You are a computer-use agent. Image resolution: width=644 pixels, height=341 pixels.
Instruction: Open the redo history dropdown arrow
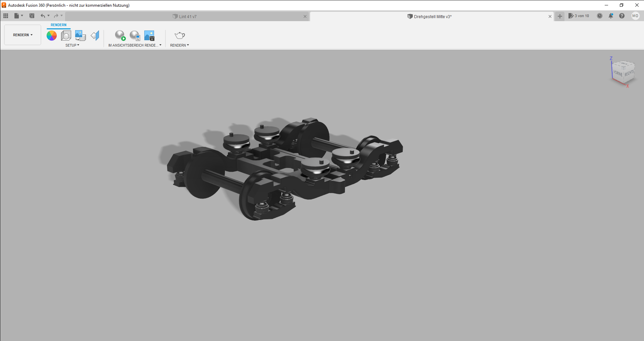tap(62, 16)
